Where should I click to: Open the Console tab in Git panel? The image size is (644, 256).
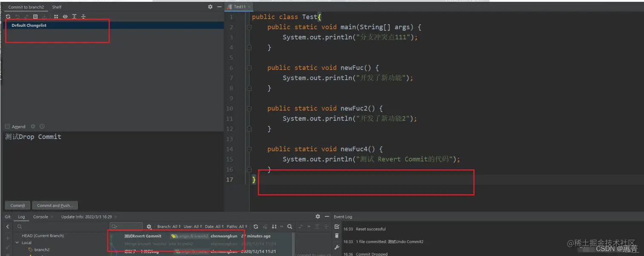[40, 217]
